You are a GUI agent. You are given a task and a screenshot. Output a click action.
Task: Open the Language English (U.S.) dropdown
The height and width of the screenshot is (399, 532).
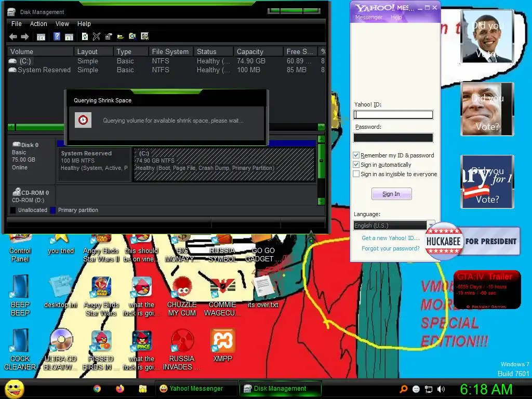(x=394, y=225)
